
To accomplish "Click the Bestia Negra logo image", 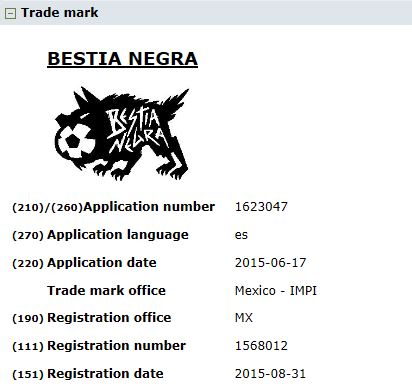I will pos(122,133).
